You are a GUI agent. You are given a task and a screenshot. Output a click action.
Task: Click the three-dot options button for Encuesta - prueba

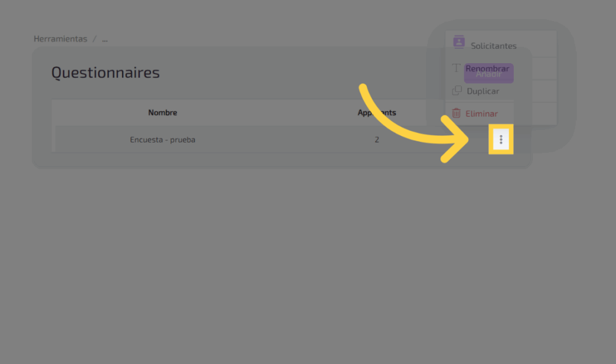500,140
